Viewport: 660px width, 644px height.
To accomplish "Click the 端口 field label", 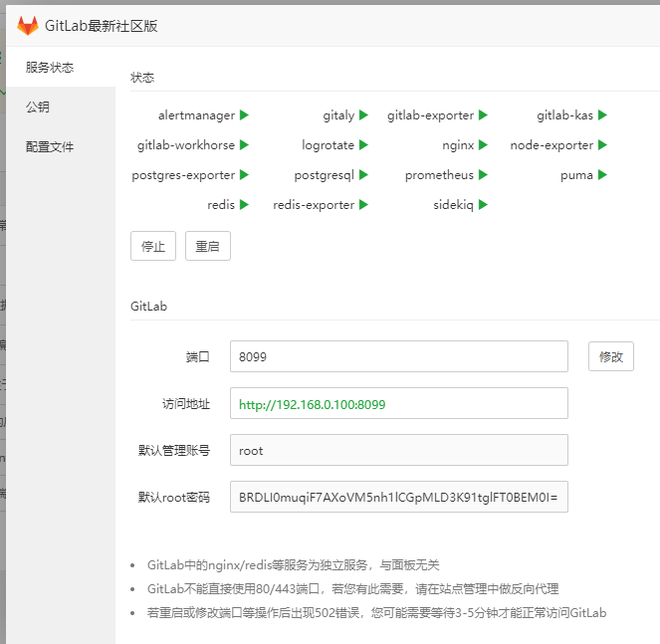I will (x=198, y=357).
